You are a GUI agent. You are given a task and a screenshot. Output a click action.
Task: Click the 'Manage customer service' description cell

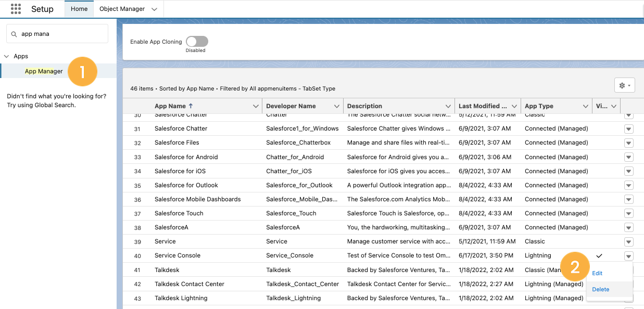point(399,241)
